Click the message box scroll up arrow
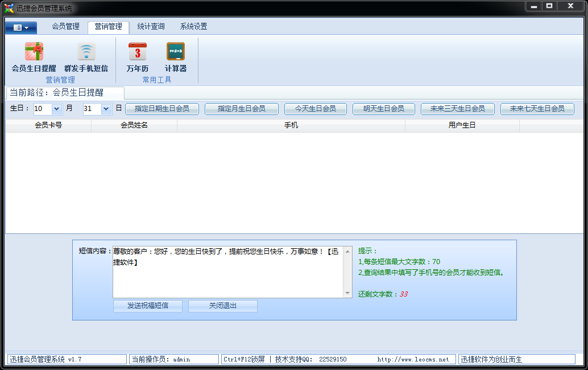The image size is (588, 370). 347,251
